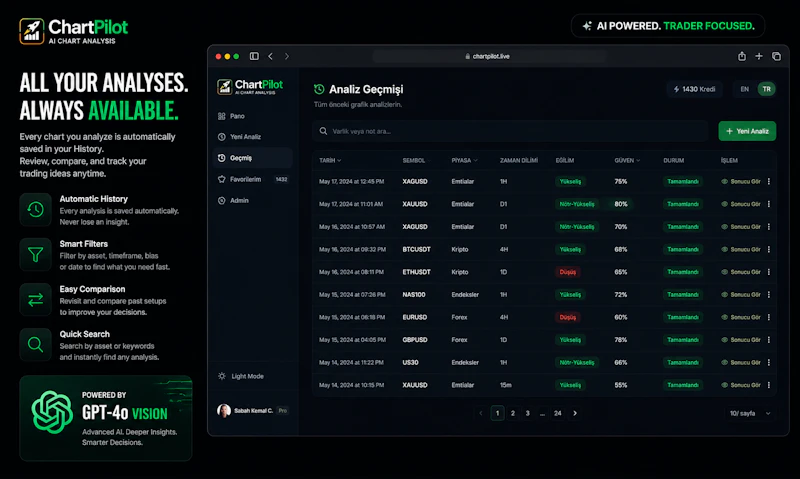800x479 pixels.
Task: Go back with the browser back arrow
Action: pos(270,56)
